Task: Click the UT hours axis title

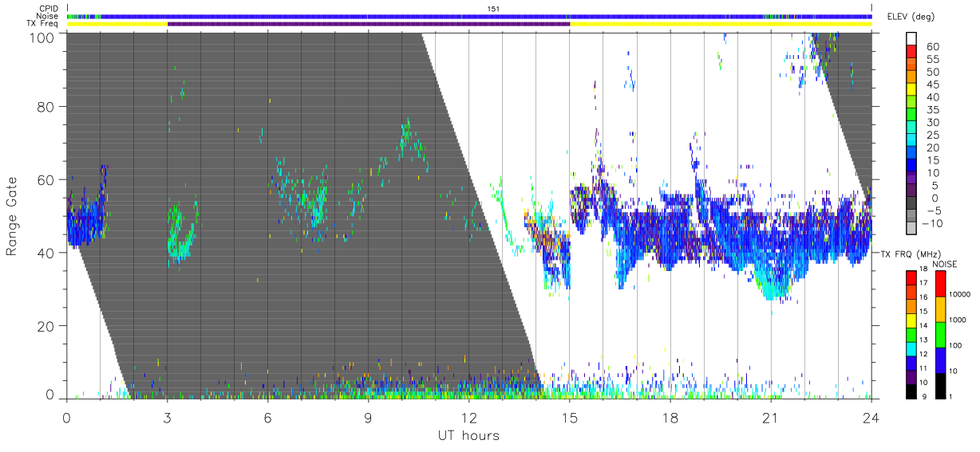Action: 468,435
